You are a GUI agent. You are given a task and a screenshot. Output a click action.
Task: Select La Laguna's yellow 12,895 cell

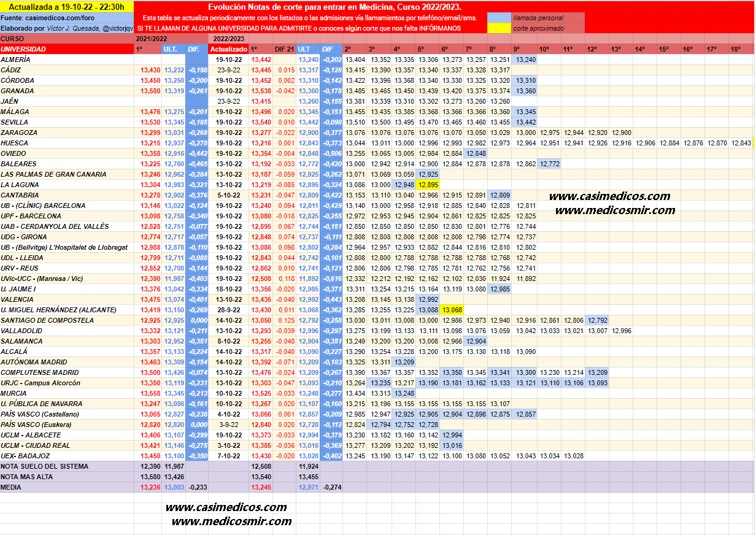[428, 185]
